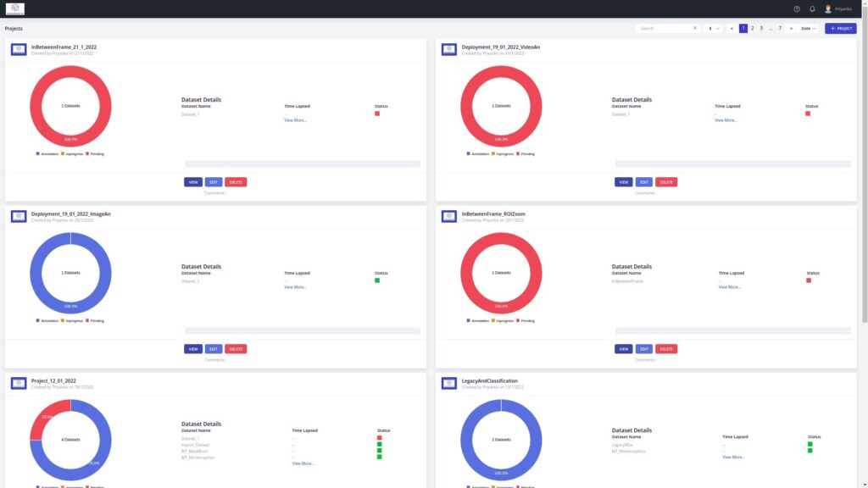Select the project icon on InBetweenFrame_21_1_2022 card
The width and height of the screenshot is (868, 488).
(18, 48)
